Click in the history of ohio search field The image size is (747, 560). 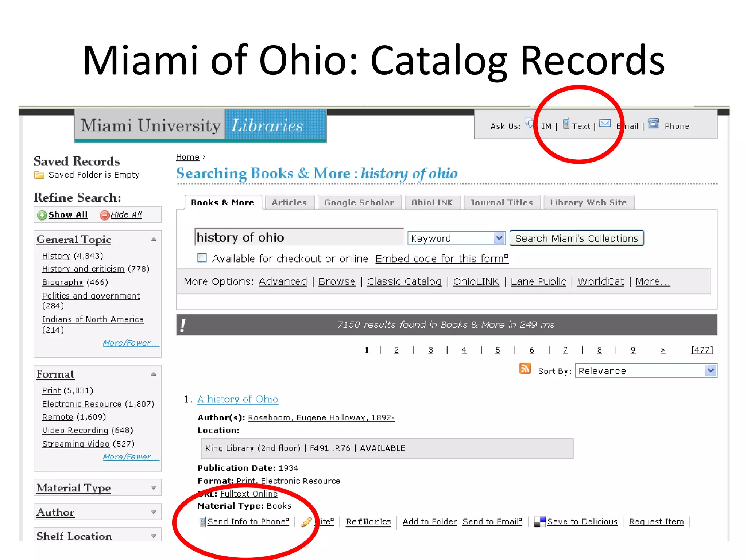299,237
